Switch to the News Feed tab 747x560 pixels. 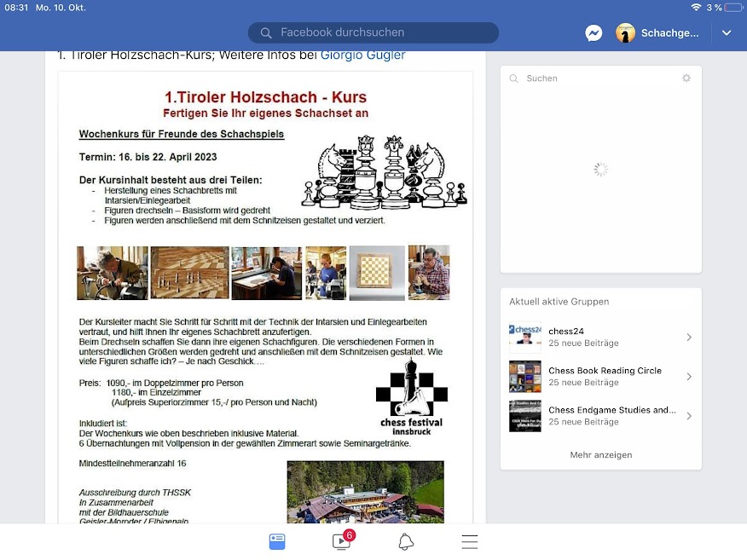click(x=277, y=541)
